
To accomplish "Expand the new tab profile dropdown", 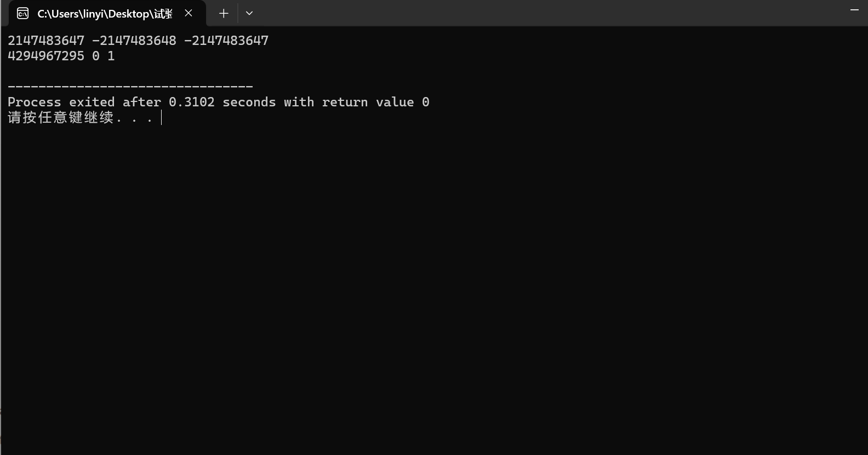I will click(249, 13).
